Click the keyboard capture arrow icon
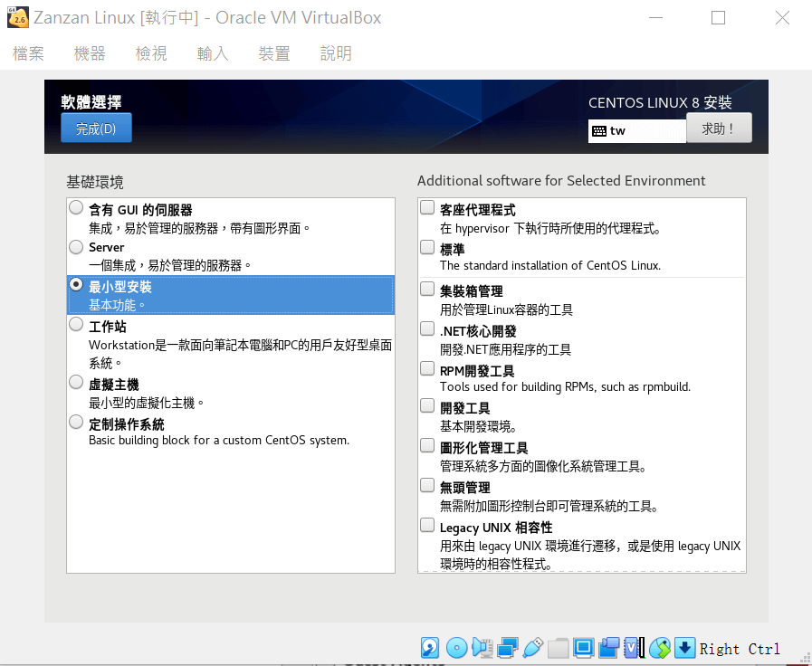This screenshot has width=812, height=666. [684, 647]
